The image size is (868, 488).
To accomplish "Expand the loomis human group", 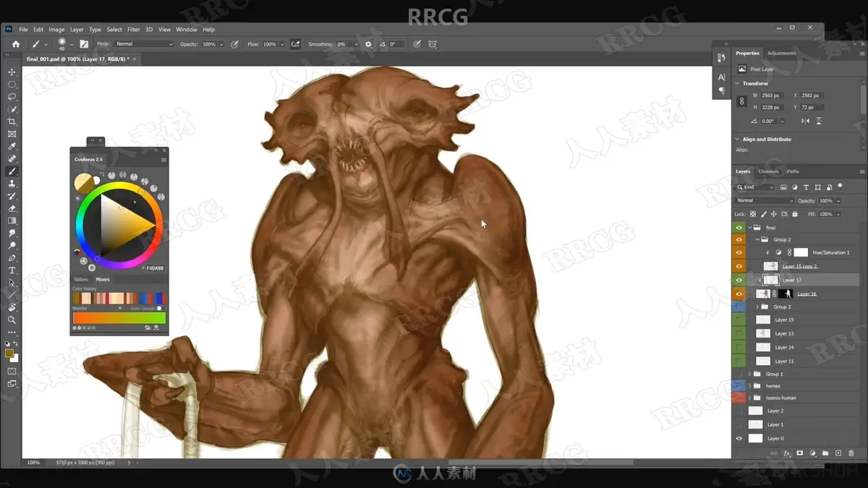I will [x=750, y=398].
